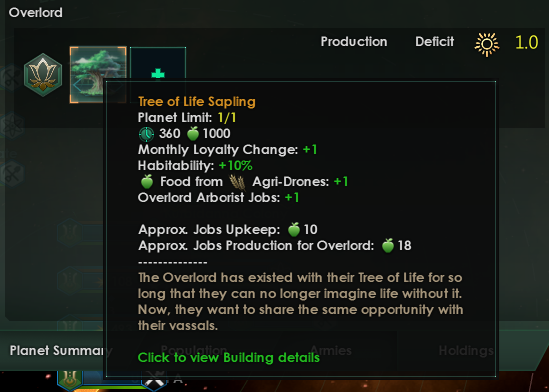
Task: Open the Population tab
Action: (194, 350)
